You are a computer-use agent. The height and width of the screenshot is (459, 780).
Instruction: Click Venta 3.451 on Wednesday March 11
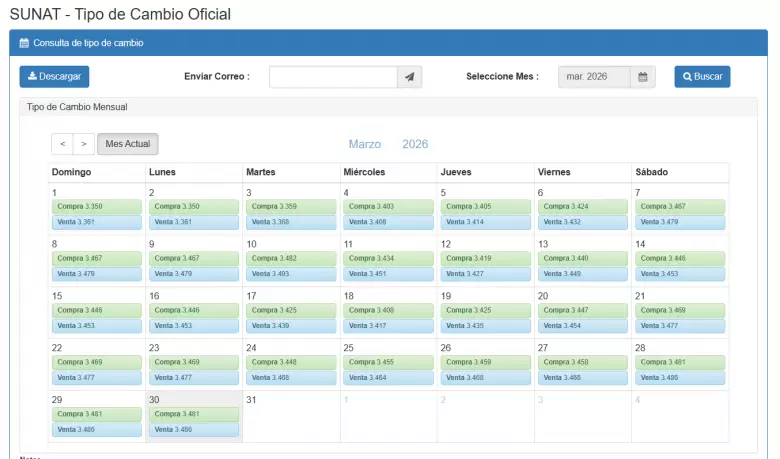(x=388, y=274)
